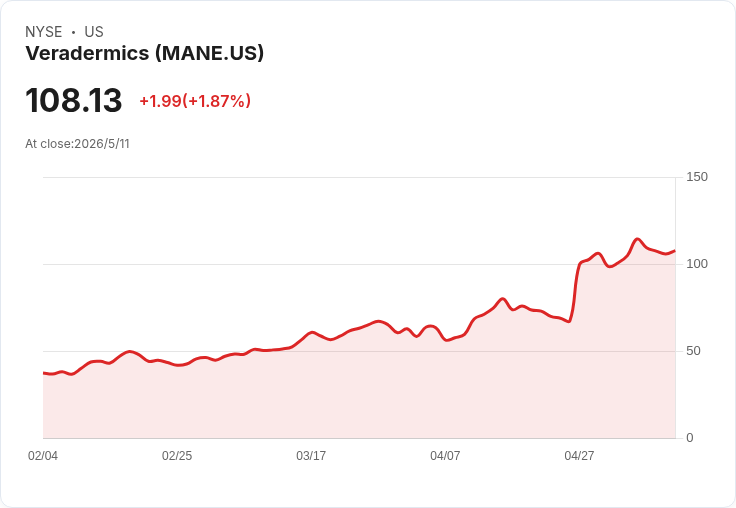Image resolution: width=736 pixels, height=508 pixels.
Task: Click the 04/07 date axis label
Action: point(445,456)
